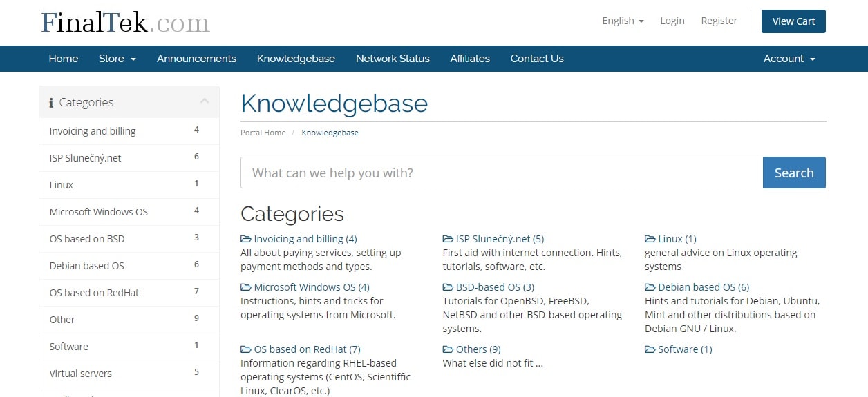
Task: Click the folder icon next to Debian based OS (6)
Action: pyautogui.click(x=650, y=287)
